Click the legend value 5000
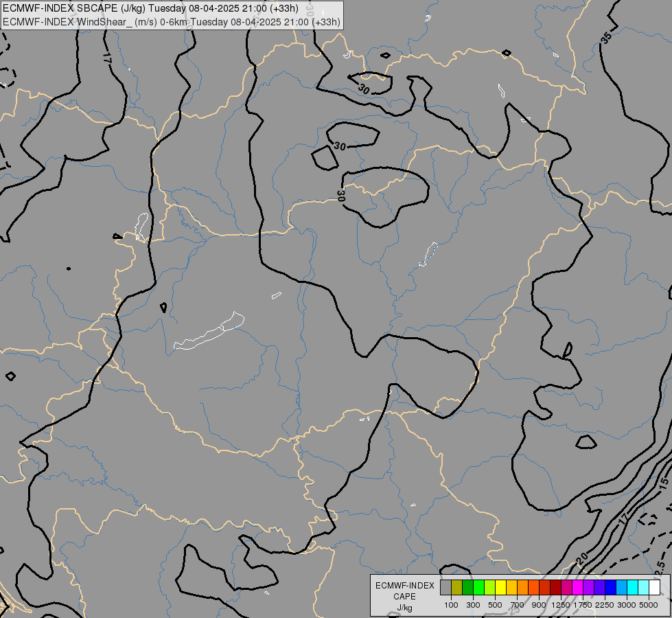Image resolution: width=672 pixels, height=618 pixels. click(649, 605)
